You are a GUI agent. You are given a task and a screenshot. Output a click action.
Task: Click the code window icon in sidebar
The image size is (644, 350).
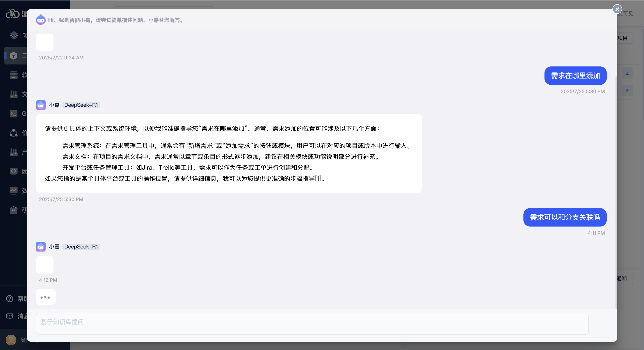(13, 171)
